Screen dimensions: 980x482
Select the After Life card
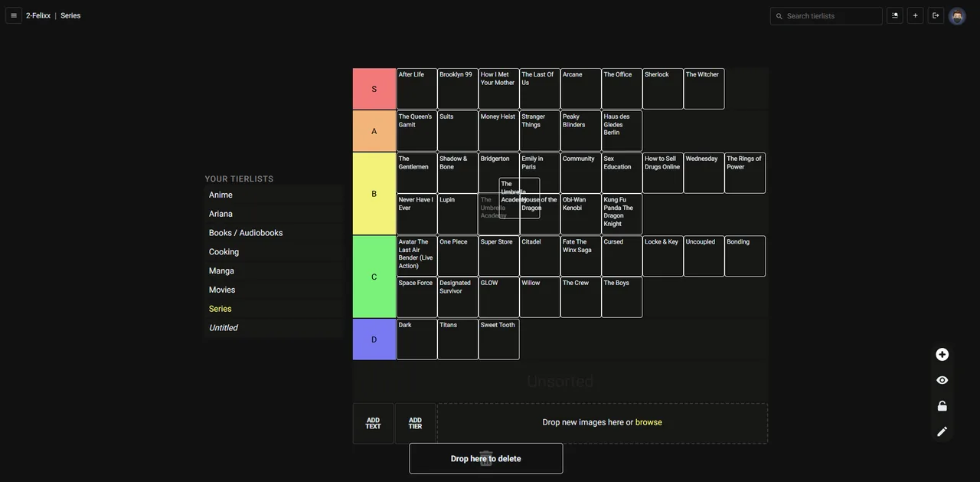(x=417, y=89)
